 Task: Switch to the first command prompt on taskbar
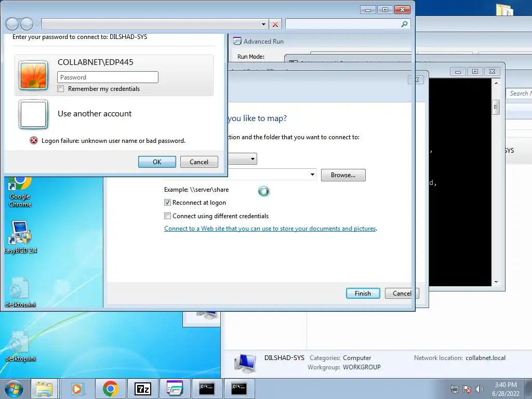pyautogui.click(x=207, y=389)
